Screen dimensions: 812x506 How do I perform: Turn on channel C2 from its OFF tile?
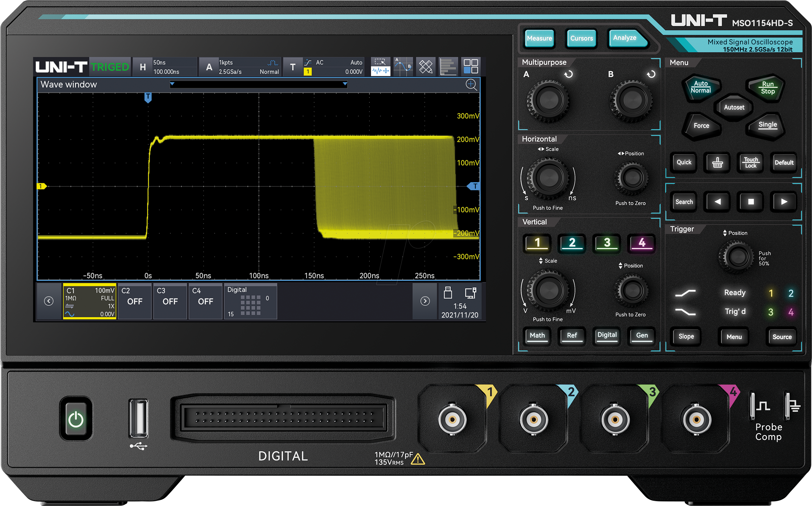point(135,301)
